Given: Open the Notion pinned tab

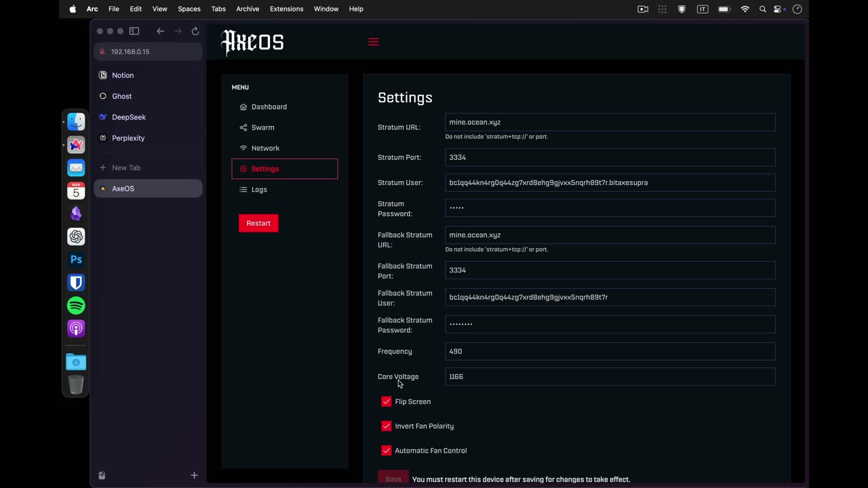Looking at the screenshot, I should [x=148, y=75].
